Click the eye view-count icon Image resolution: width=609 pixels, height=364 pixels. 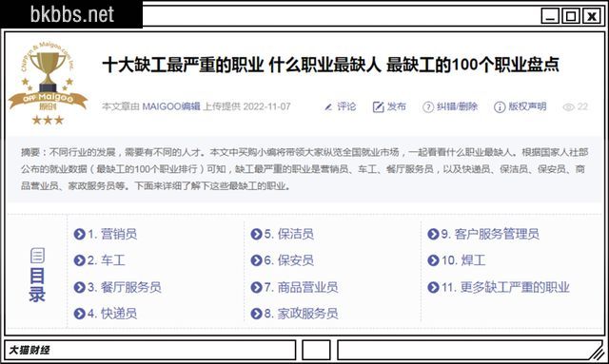(568, 107)
